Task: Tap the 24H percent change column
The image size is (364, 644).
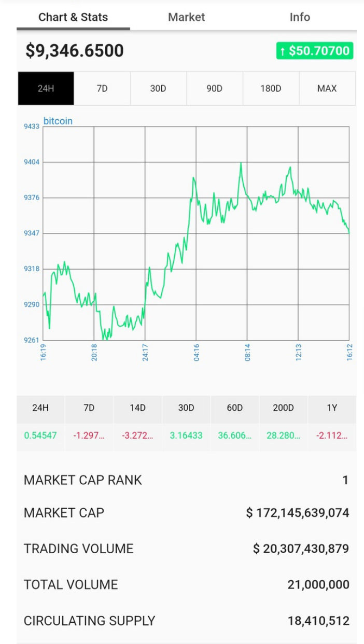Action: pos(40,422)
